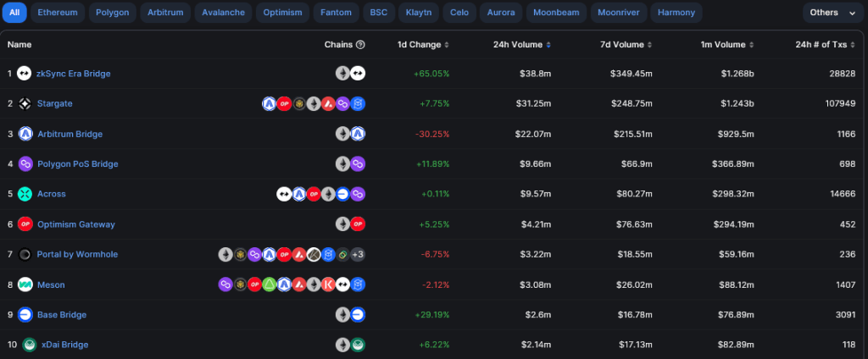Select the Ethereum chain filter tab
The height and width of the screenshot is (359, 868).
tap(58, 13)
